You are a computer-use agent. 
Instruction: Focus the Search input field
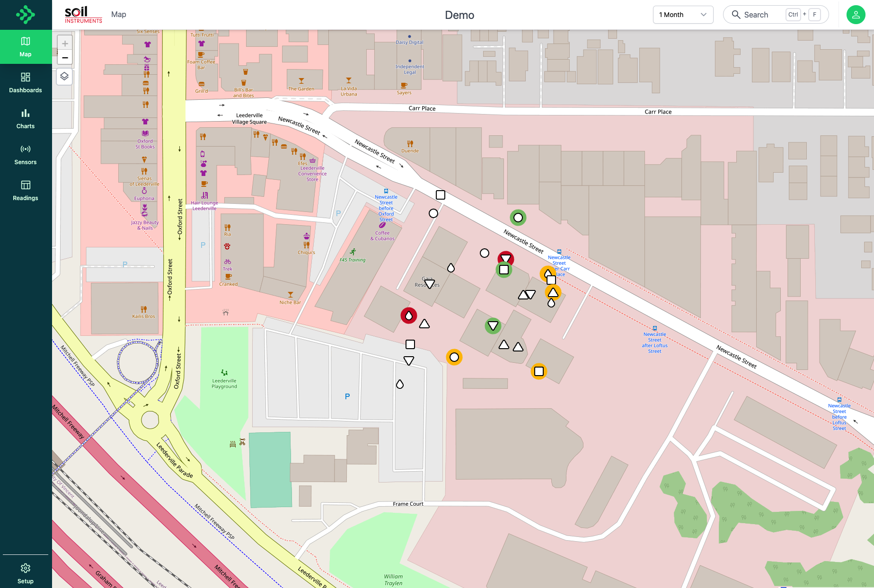pyautogui.click(x=776, y=15)
